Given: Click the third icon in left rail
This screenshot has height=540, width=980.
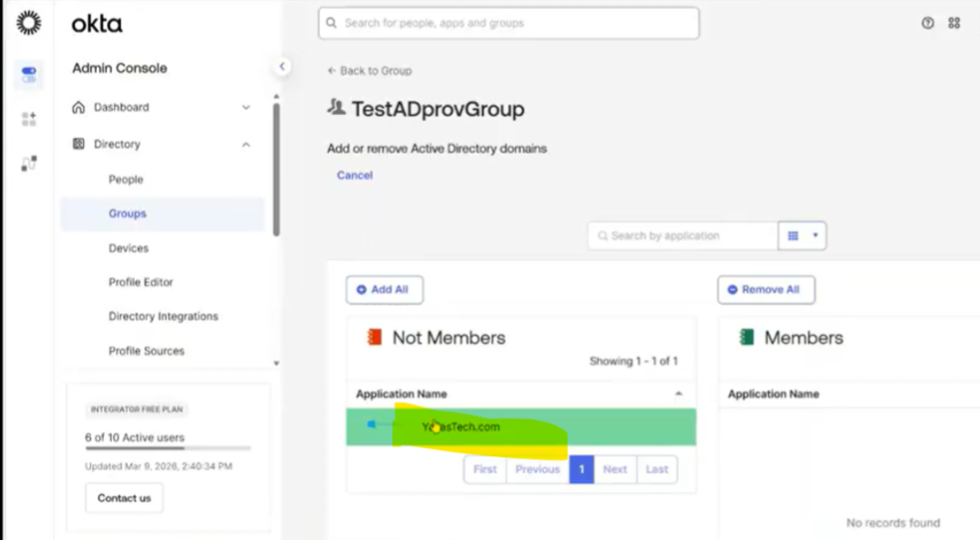Looking at the screenshot, I should tap(29, 164).
